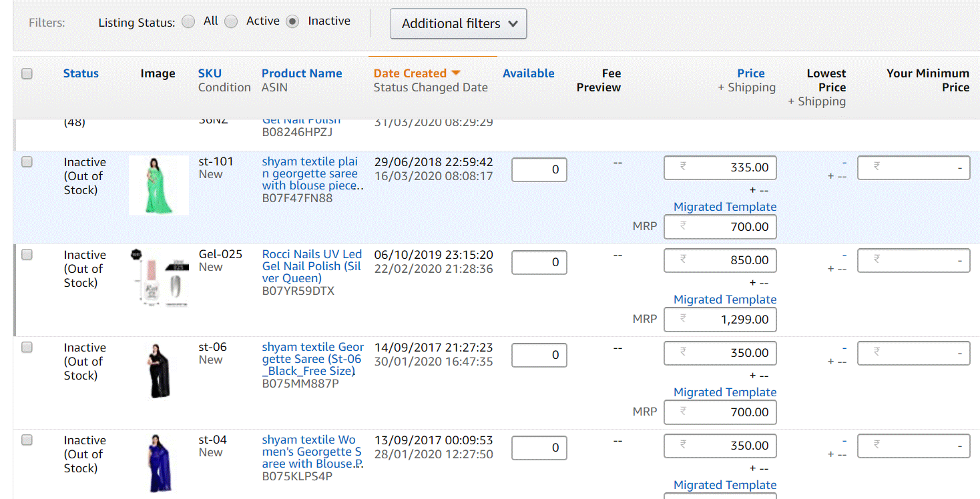The height and width of the screenshot is (499, 980).
Task: Sort listings by Product Name header
Action: [x=302, y=73]
